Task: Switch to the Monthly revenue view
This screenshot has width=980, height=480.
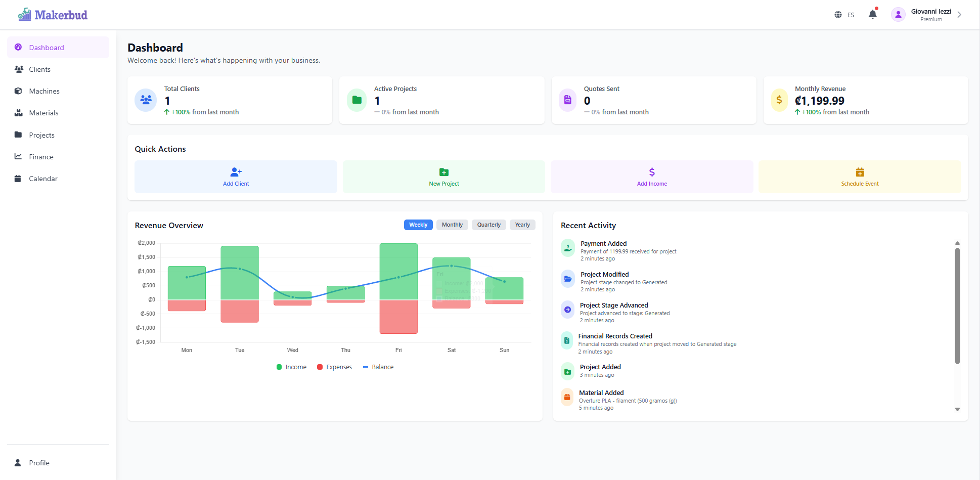Action: pyautogui.click(x=452, y=225)
